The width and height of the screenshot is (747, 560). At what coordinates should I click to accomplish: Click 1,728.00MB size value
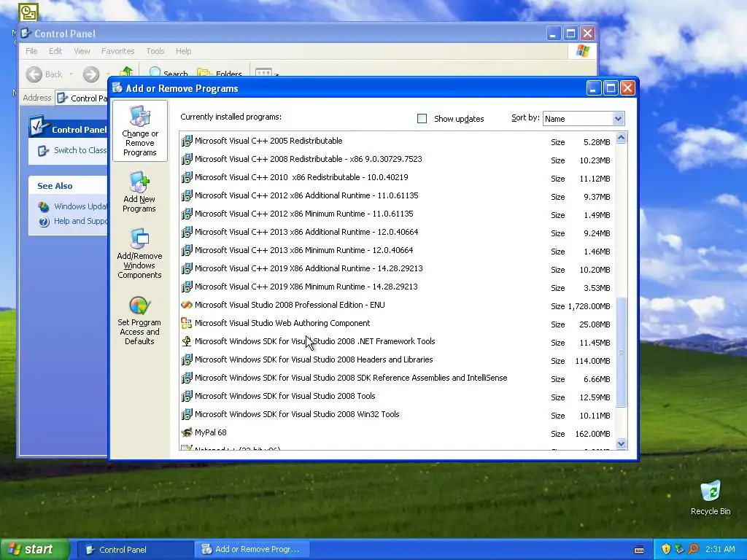coord(589,306)
